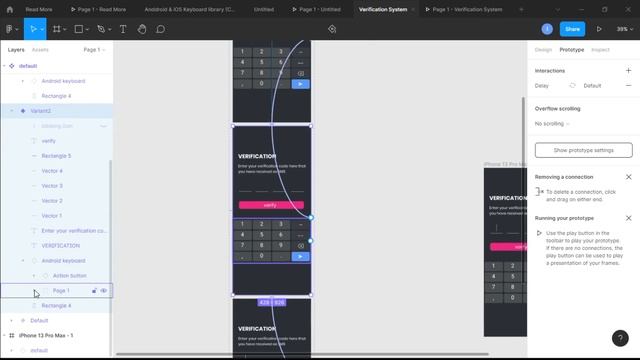The height and width of the screenshot is (360, 640).
Task: Click the Share button
Action: click(x=572, y=29)
